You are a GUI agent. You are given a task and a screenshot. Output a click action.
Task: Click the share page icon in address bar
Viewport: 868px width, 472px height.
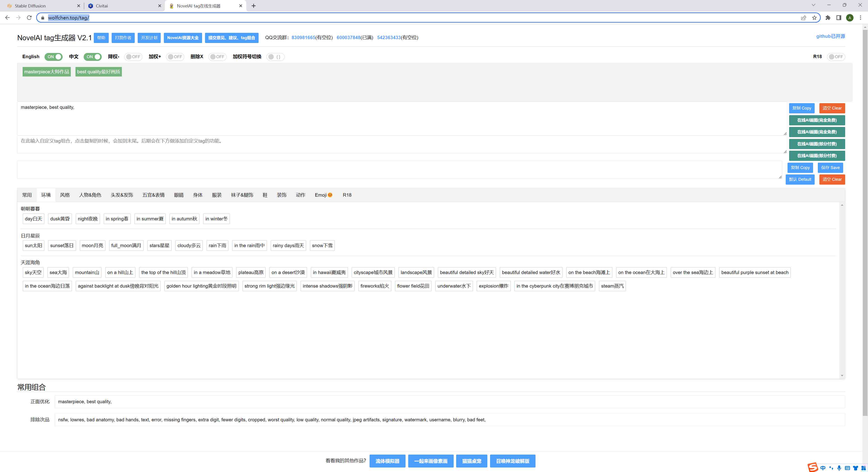(x=804, y=18)
